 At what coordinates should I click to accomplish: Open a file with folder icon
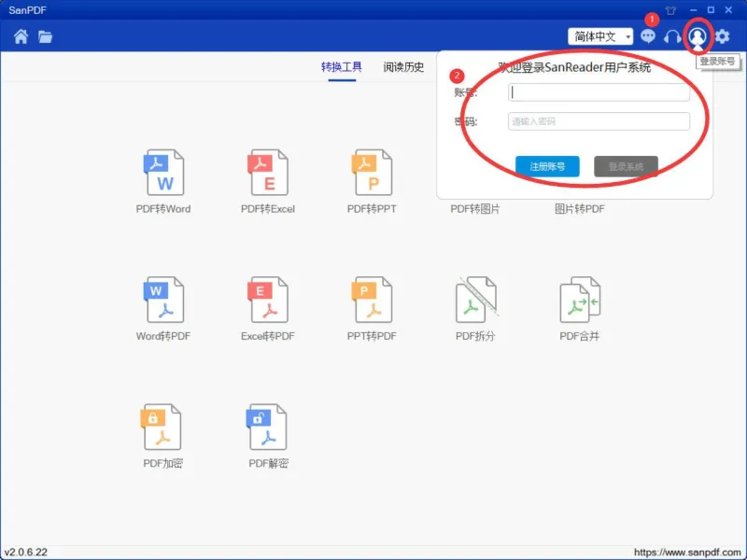[45, 36]
